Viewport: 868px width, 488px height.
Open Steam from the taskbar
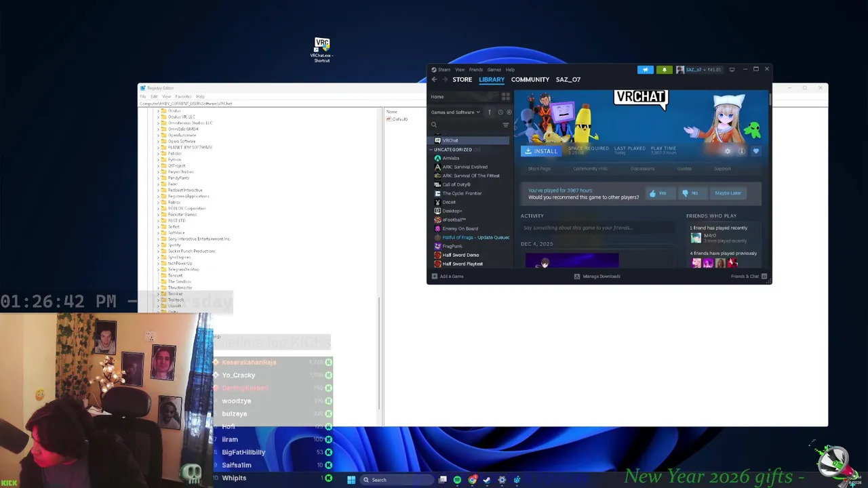[x=487, y=480]
